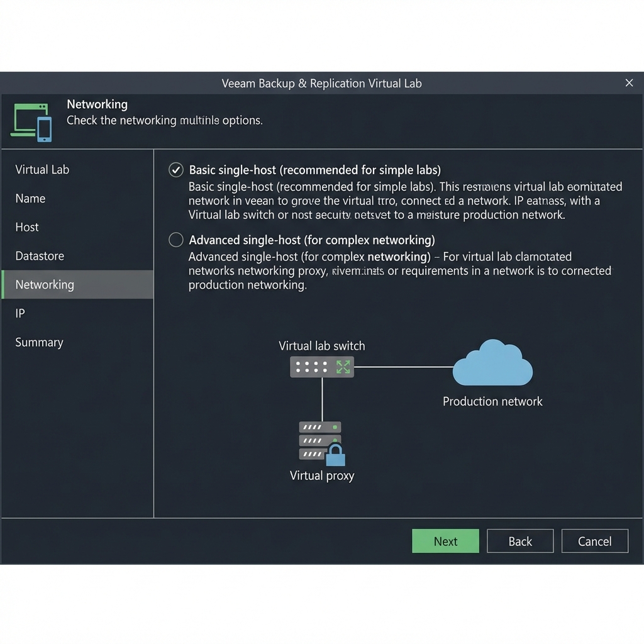The height and width of the screenshot is (644, 644).
Task: Navigate to the Datastore step
Action: click(40, 256)
